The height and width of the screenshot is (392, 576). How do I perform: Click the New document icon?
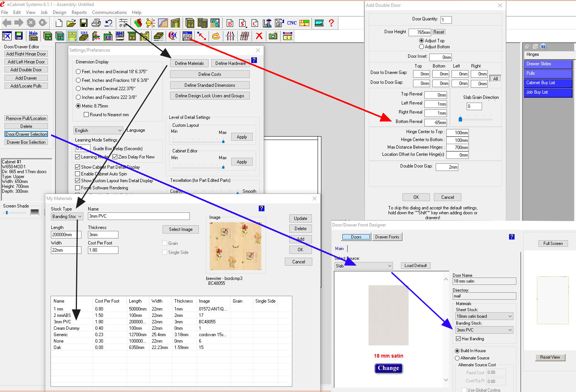pyautogui.click(x=59, y=23)
